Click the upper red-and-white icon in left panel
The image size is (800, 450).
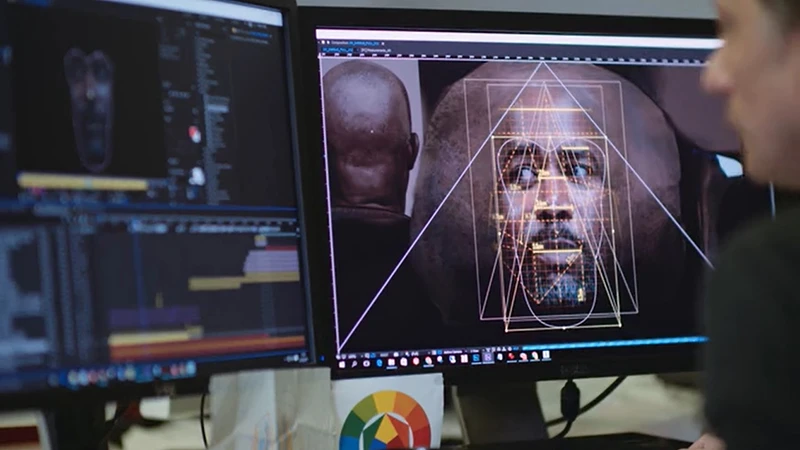tap(194, 133)
